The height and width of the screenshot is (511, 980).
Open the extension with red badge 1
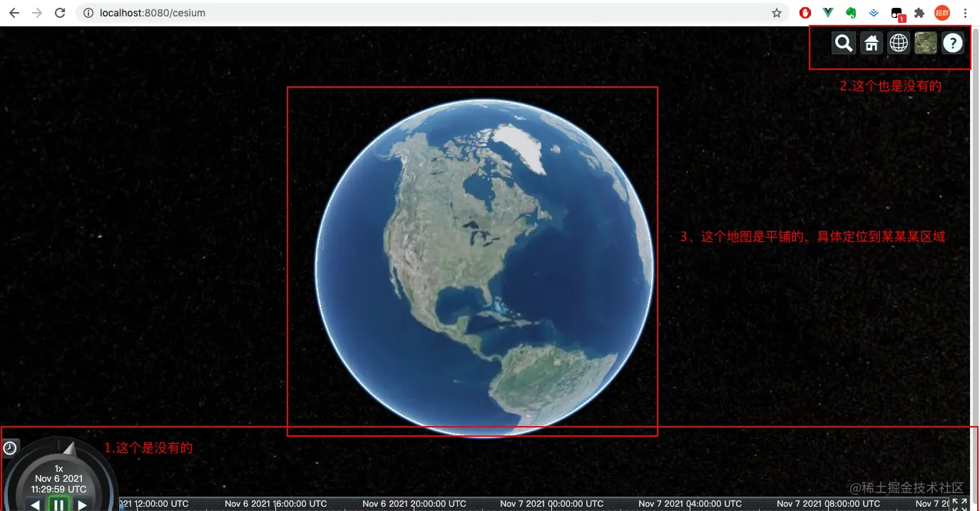pyautogui.click(x=897, y=14)
